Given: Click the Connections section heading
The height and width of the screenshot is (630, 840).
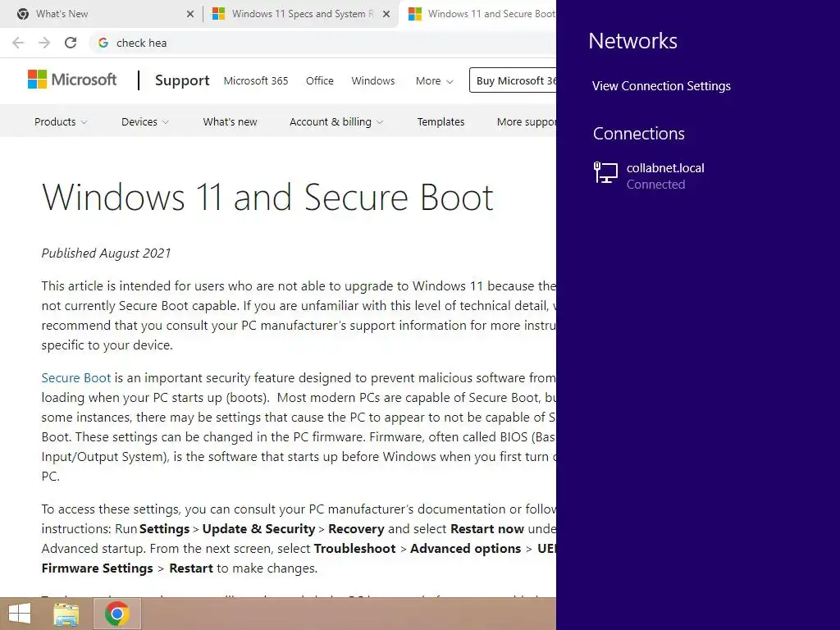Looking at the screenshot, I should click(x=638, y=134).
